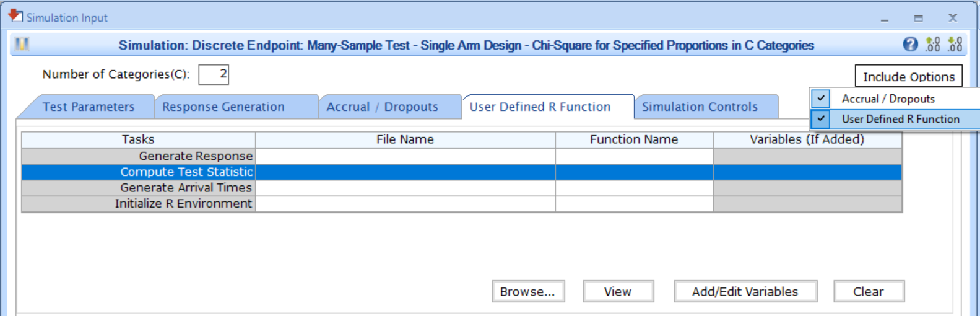Open the Response Generation tab
980x316 pixels.
(x=223, y=107)
